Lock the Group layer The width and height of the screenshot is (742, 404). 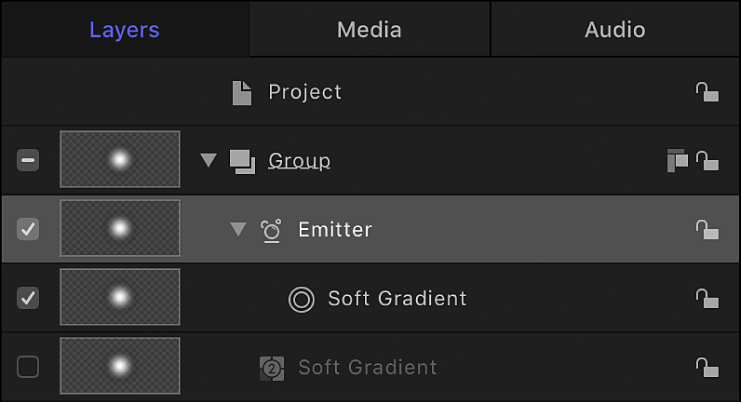click(x=707, y=161)
